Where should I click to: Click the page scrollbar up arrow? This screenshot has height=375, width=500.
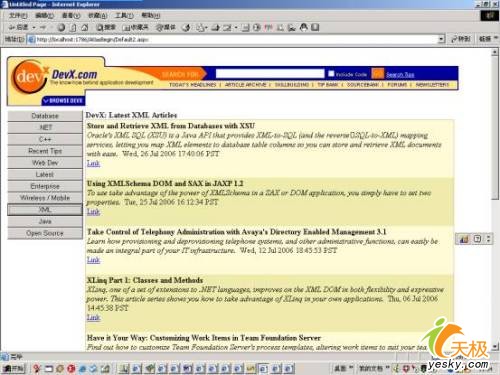coord(495,52)
